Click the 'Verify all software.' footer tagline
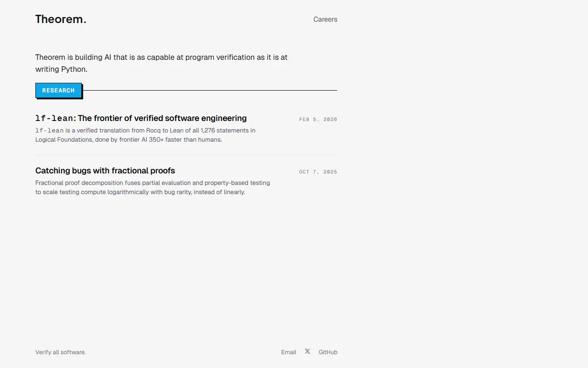 click(x=61, y=352)
